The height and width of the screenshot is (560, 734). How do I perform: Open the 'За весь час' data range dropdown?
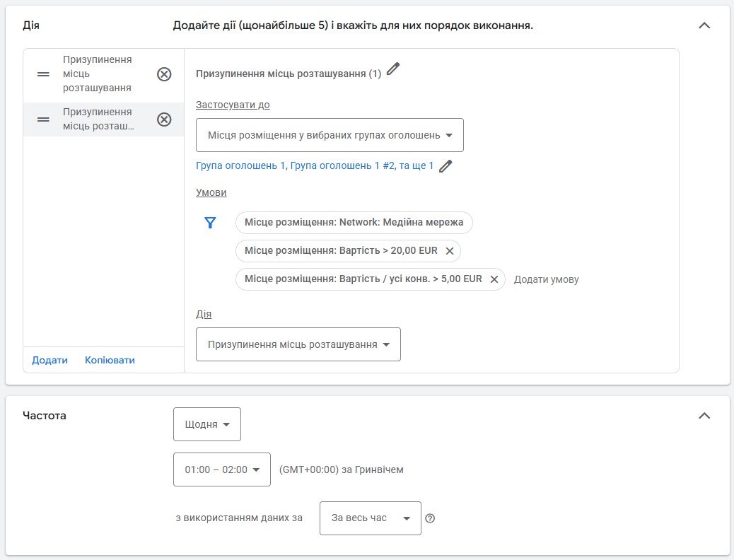click(x=371, y=518)
